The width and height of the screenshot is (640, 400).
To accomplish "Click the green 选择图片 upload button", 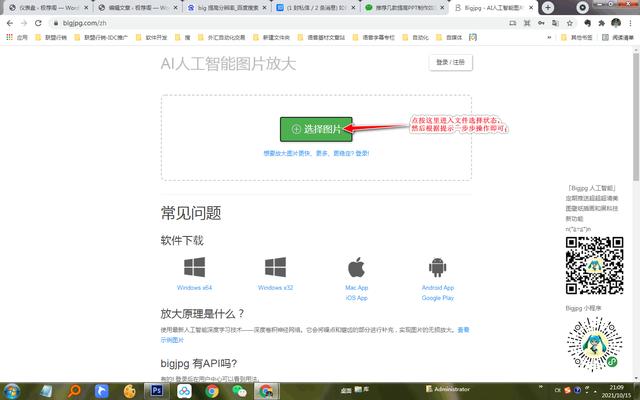I will [315, 129].
